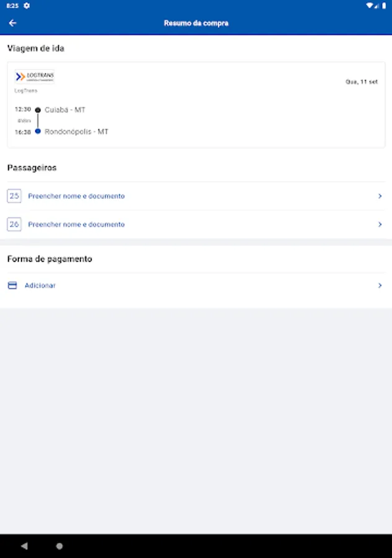Image resolution: width=392 pixels, height=558 pixels.
Task: Expand details for passenger 26
Action: click(x=380, y=224)
